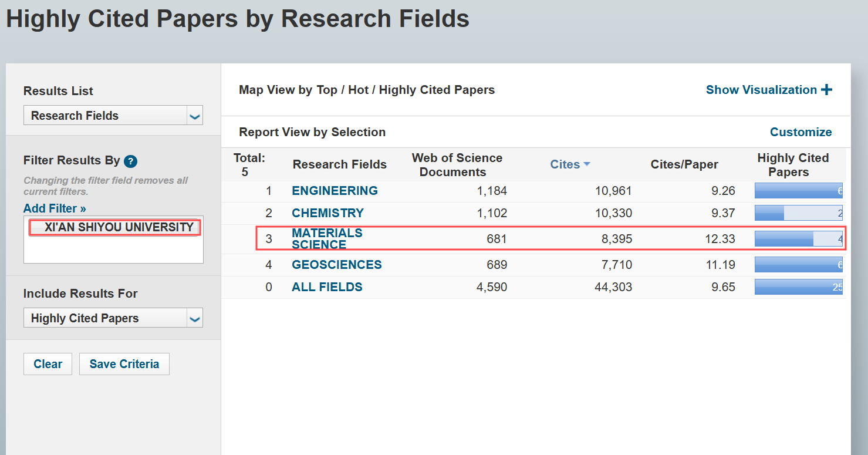
Task: Open the ALL FIELDS summary row
Action: pyautogui.click(x=327, y=287)
